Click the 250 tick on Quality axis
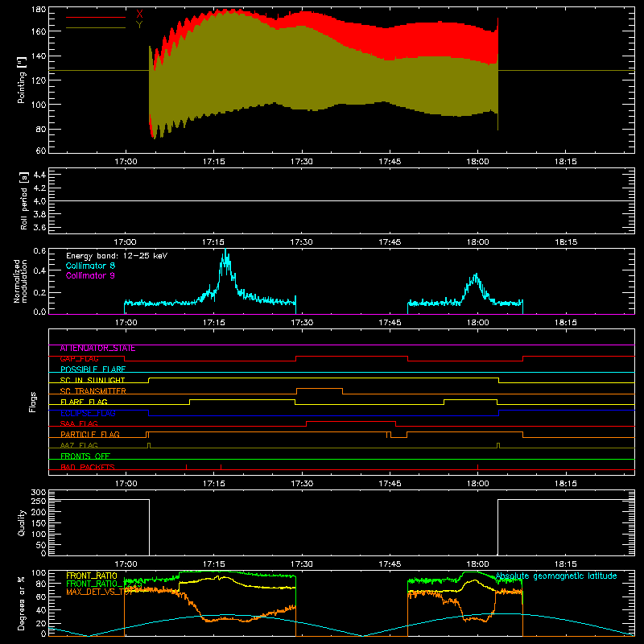The height and width of the screenshot is (644, 644). point(39,501)
